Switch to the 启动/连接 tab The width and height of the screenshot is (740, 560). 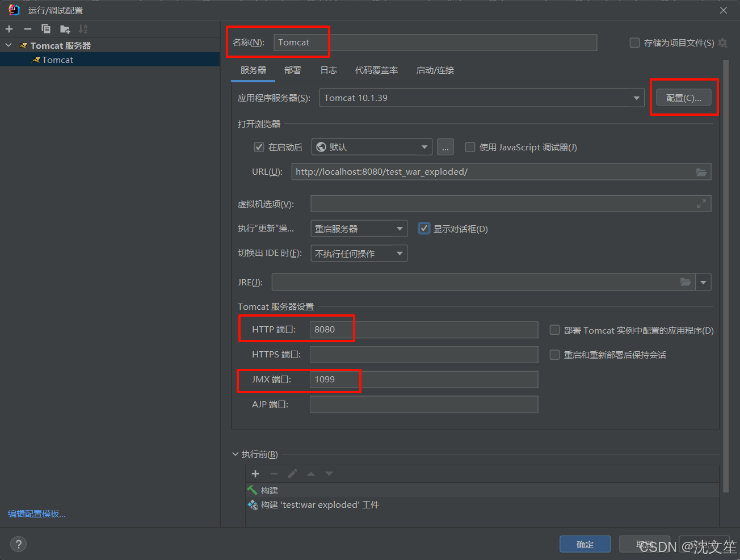435,70
